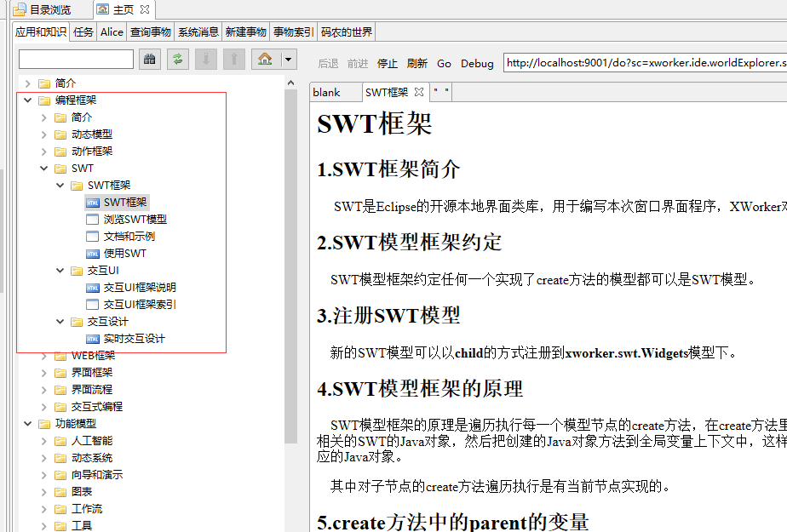This screenshot has height=532, width=787.
Task: Expand the 界面流程 folder
Action: pyautogui.click(x=44, y=390)
